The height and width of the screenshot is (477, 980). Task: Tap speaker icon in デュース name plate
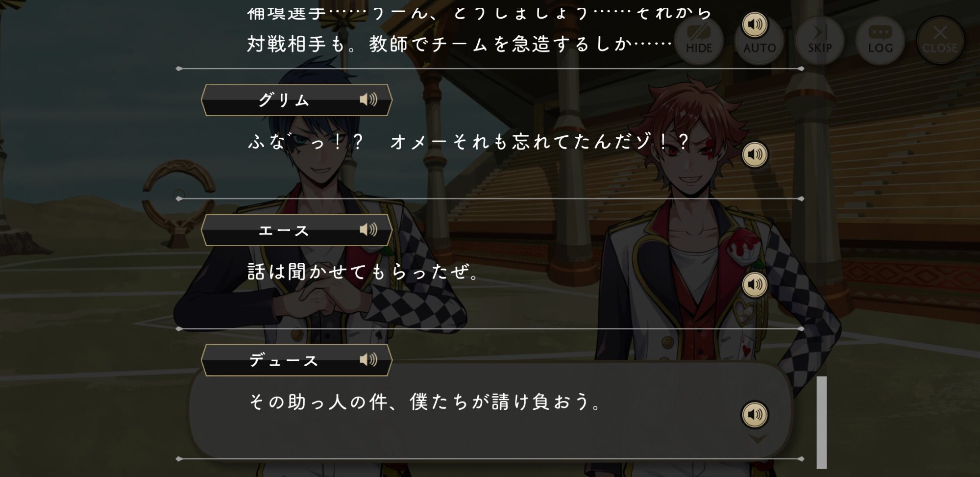click(368, 359)
